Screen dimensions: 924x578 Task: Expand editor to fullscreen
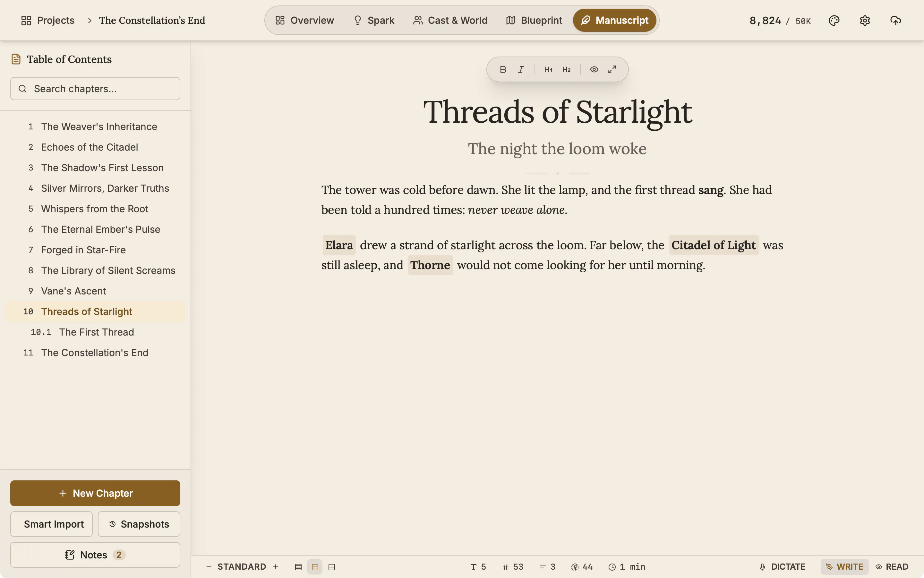612,69
